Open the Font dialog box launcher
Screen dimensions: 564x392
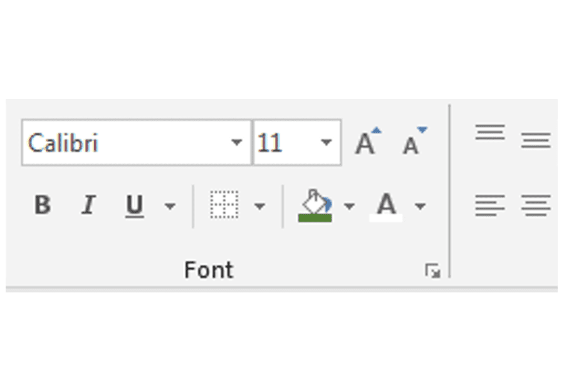click(432, 271)
